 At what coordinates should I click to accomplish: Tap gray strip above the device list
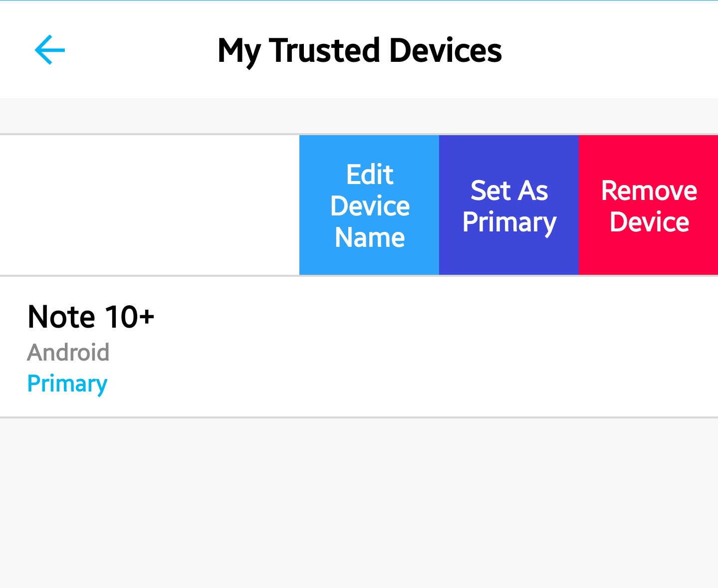(x=359, y=116)
